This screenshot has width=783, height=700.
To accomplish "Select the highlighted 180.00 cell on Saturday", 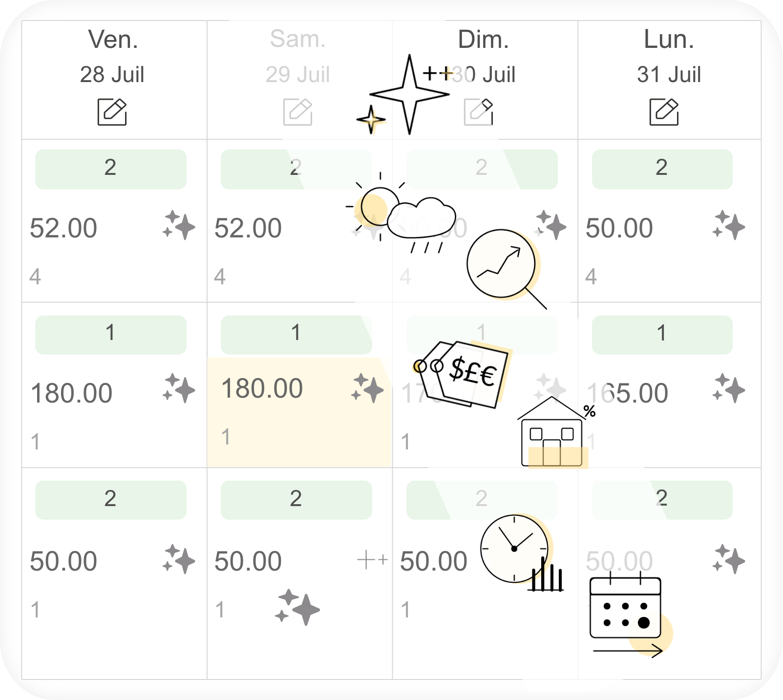I will point(299,412).
